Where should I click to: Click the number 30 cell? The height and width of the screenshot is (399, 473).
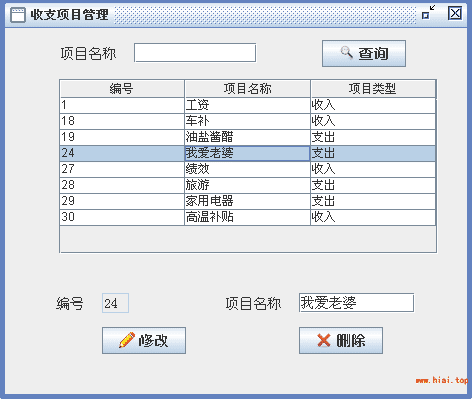(x=122, y=217)
